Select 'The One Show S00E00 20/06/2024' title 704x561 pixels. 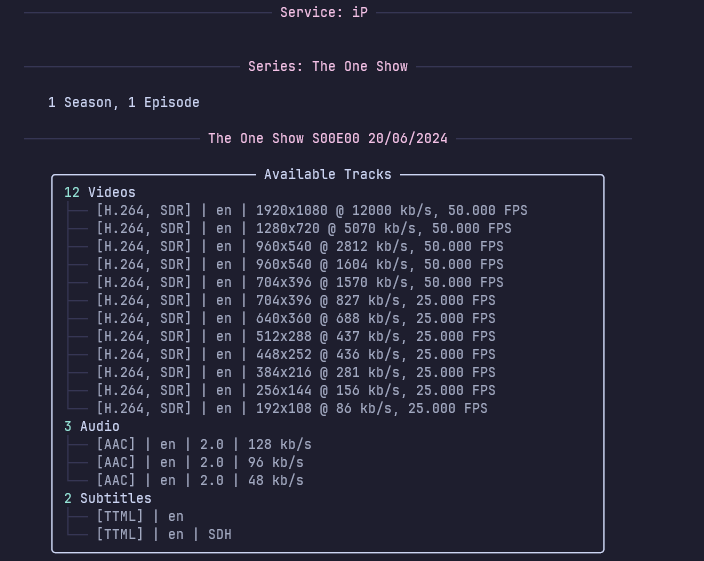[328, 138]
